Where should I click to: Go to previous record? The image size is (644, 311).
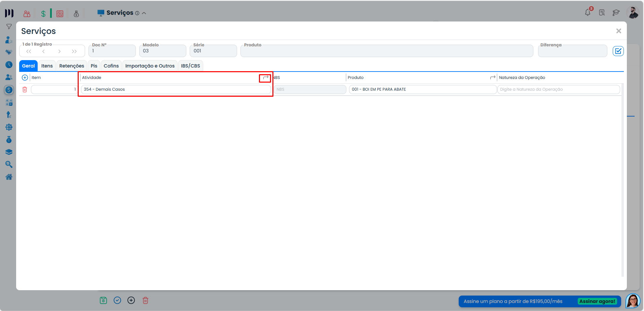(44, 51)
